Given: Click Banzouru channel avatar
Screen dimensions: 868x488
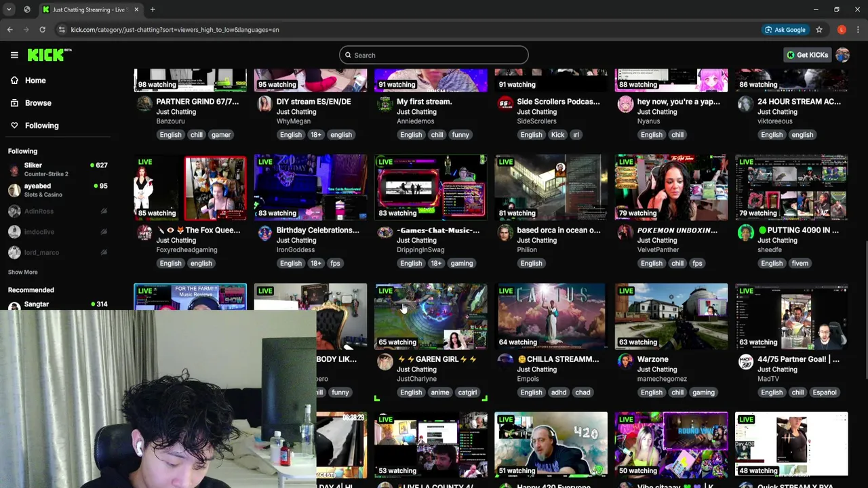Looking at the screenshot, I should (x=144, y=104).
